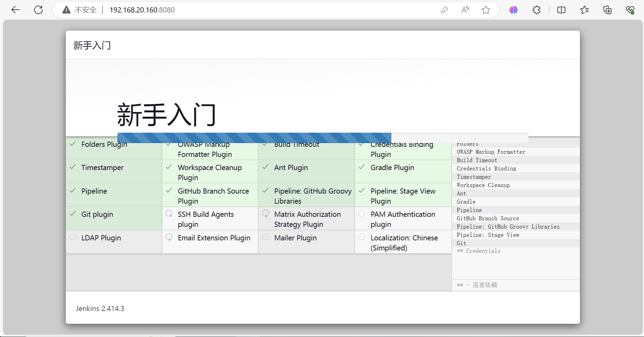Viewport: 644px width, 337px height.
Task: Click the not-secure warning triangle icon
Action: click(66, 10)
